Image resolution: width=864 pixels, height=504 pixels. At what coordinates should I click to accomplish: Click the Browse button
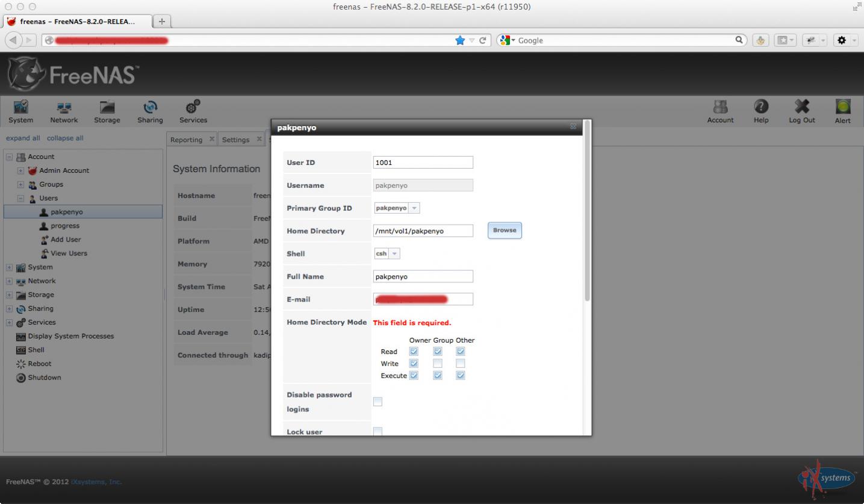coord(505,231)
